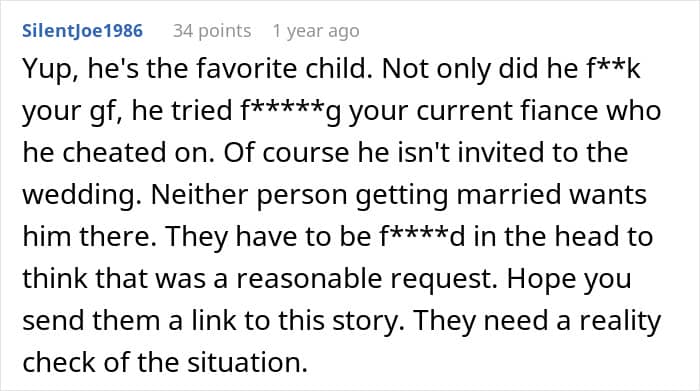Click the word 'Yup' starting the comment
Image resolution: width=700 pixels, height=391 pixels.
[47, 70]
